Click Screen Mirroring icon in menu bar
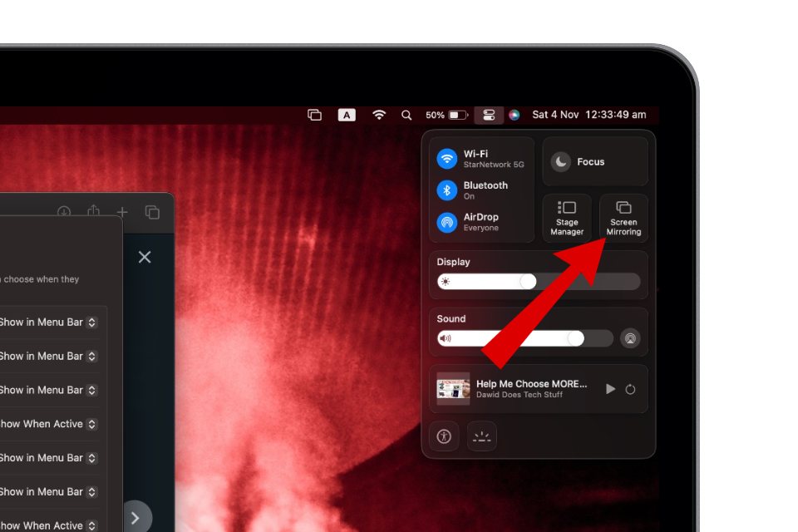Viewport: 798px width, 532px height. tap(314, 115)
